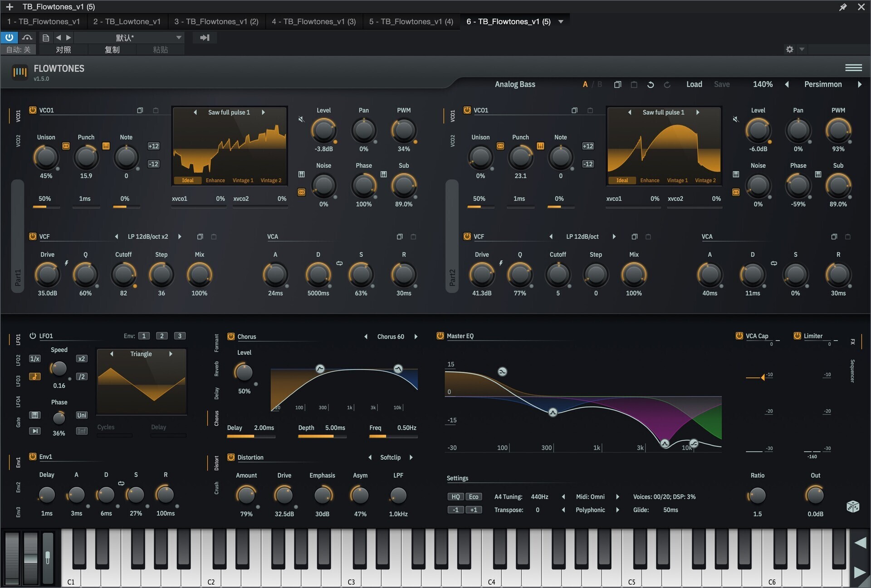Select next distortion type after Softclip

pos(411,457)
